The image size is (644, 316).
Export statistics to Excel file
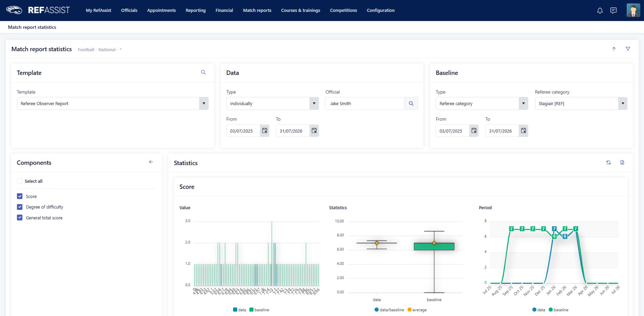tap(622, 162)
